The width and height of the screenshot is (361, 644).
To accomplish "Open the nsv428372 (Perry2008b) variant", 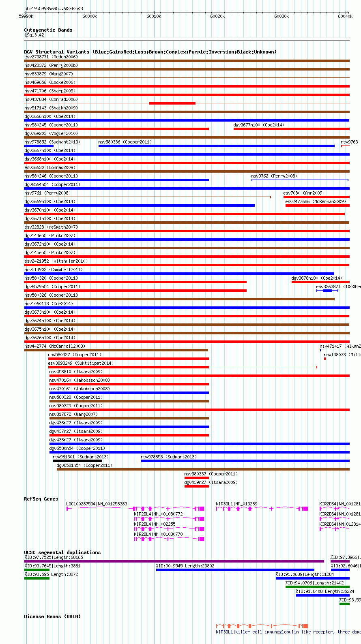I will (x=51, y=65).
